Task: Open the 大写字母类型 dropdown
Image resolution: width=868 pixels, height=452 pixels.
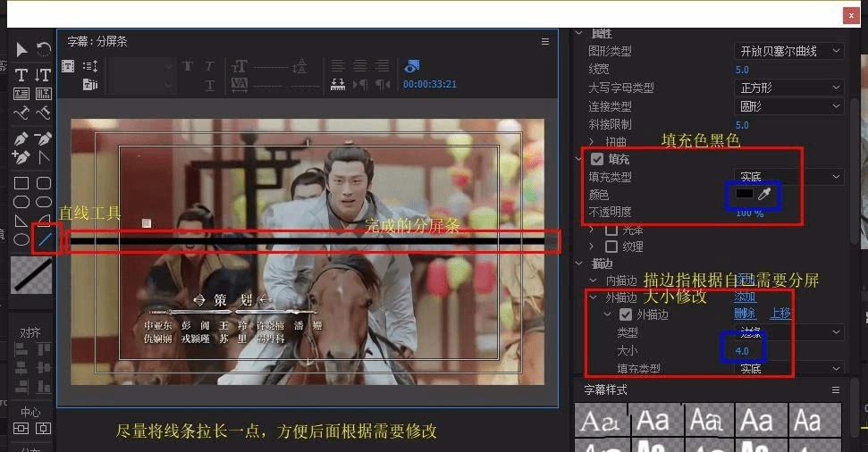Action: [788, 88]
